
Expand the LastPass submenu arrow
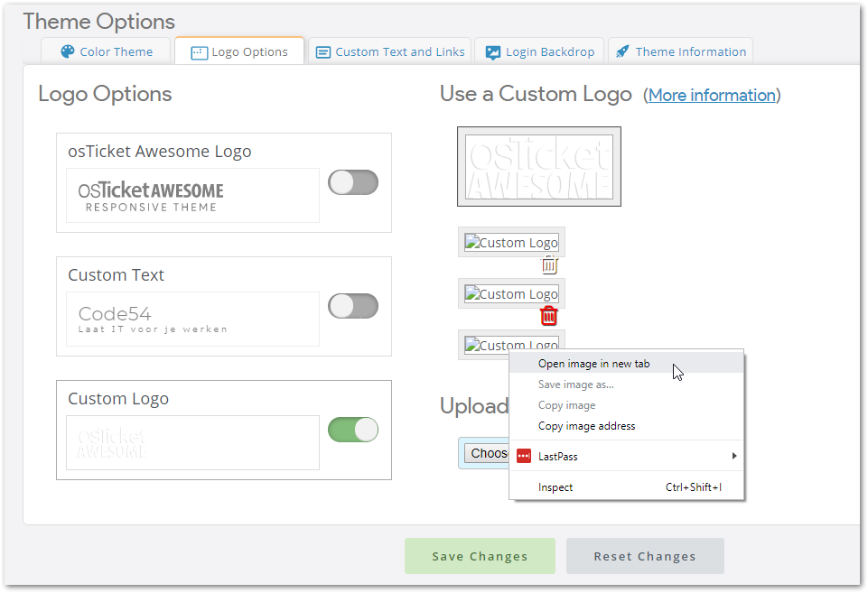tap(734, 457)
